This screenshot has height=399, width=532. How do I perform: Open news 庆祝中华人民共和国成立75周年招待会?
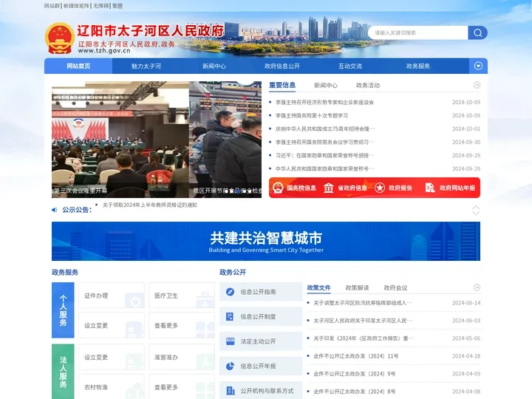pos(325,129)
